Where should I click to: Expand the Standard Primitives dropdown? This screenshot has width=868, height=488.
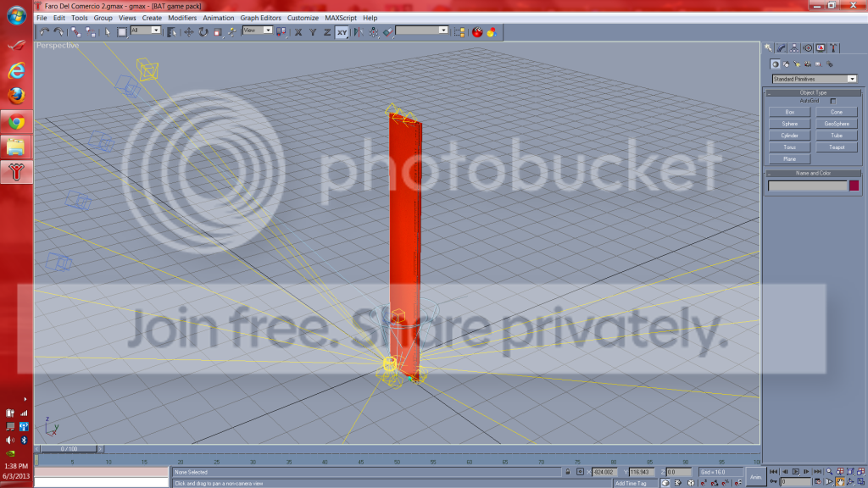point(815,79)
